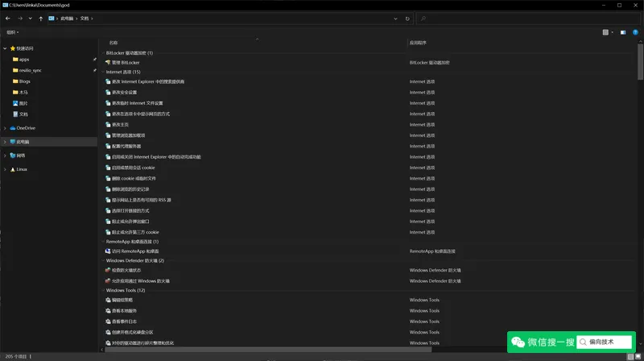Click the 此电脑 breadcrumb in address bar

(x=67, y=19)
